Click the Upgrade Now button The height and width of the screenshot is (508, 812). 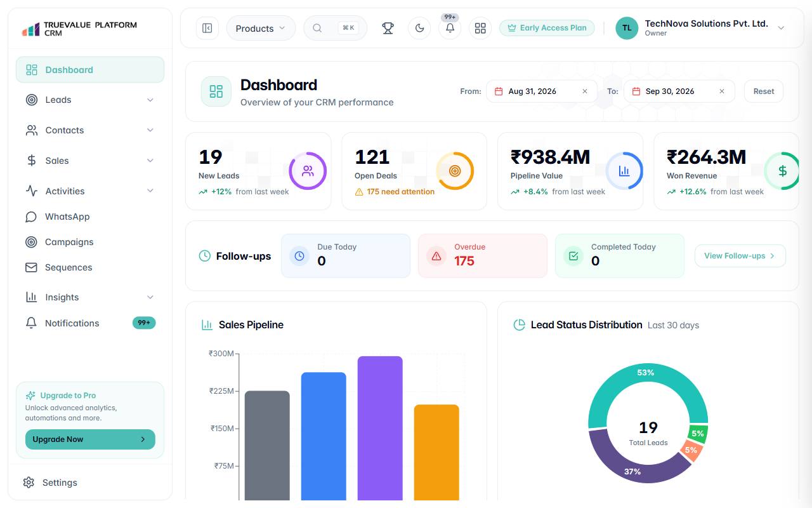[x=90, y=439]
